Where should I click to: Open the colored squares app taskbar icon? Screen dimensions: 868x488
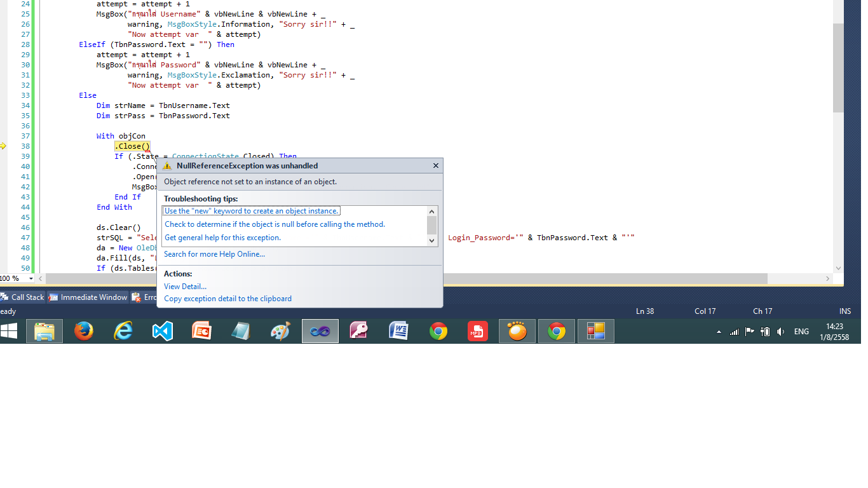(x=596, y=331)
